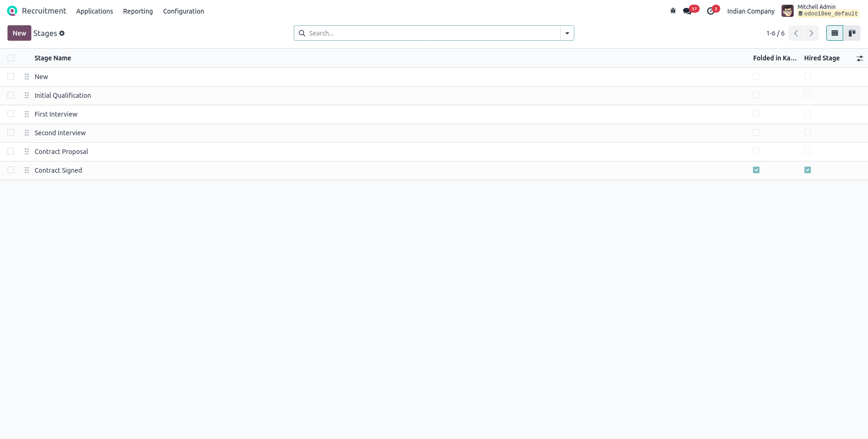Select the Second Interview row checkbox

click(11, 132)
